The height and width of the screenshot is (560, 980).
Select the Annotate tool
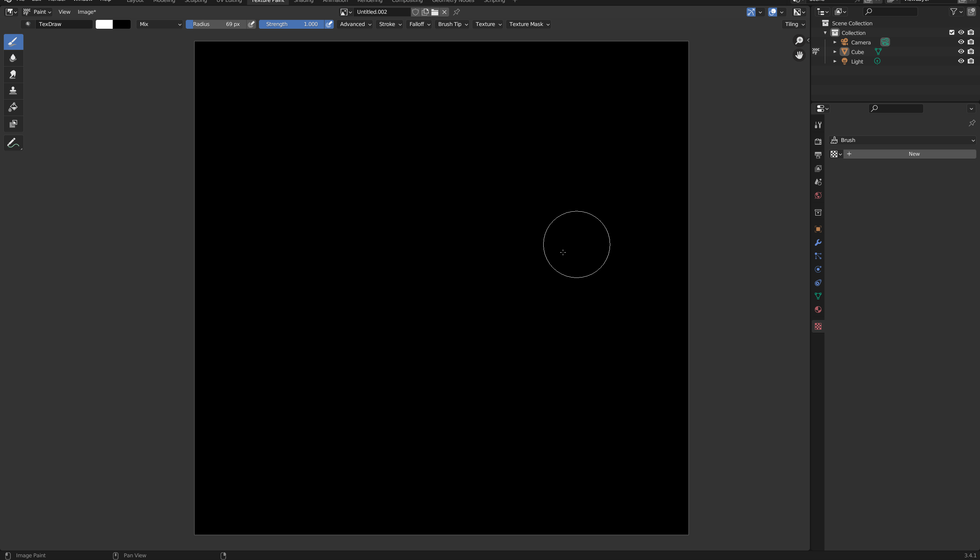tap(13, 143)
